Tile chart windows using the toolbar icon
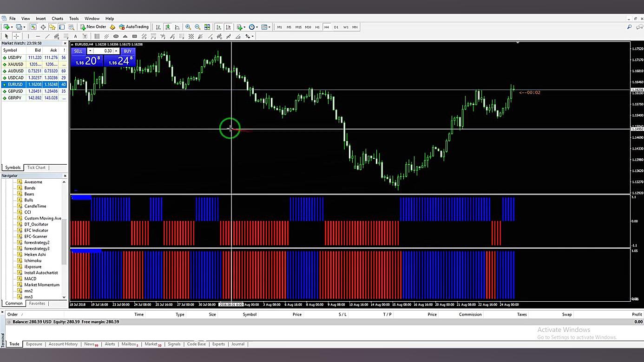This screenshot has width=644, height=362. (x=207, y=27)
